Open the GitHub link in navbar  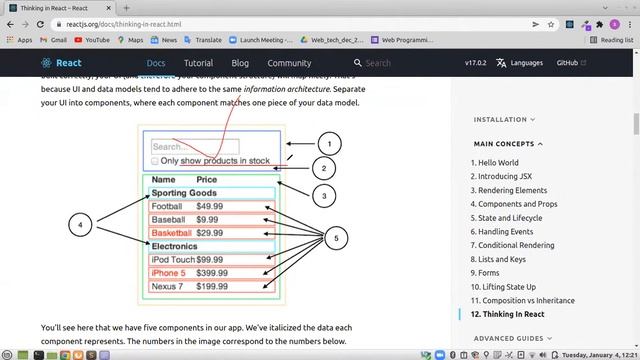point(571,63)
